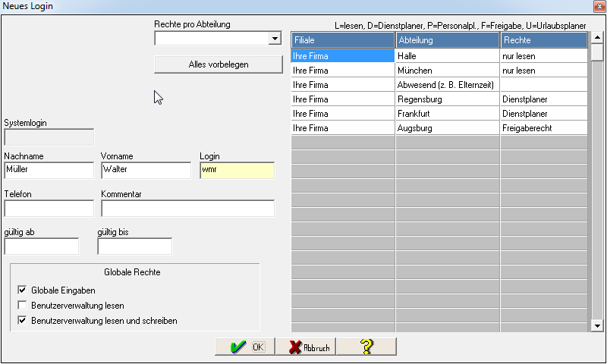
Task: Click the Rechte column header
Action: [543, 39]
